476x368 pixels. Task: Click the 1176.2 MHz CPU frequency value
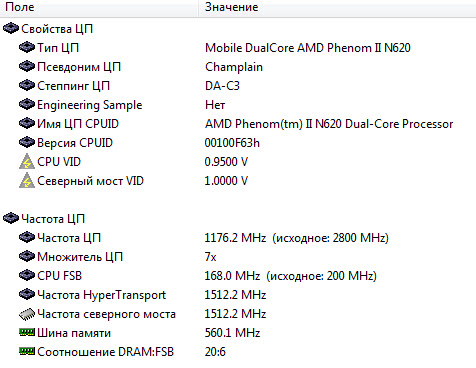point(235,238)
